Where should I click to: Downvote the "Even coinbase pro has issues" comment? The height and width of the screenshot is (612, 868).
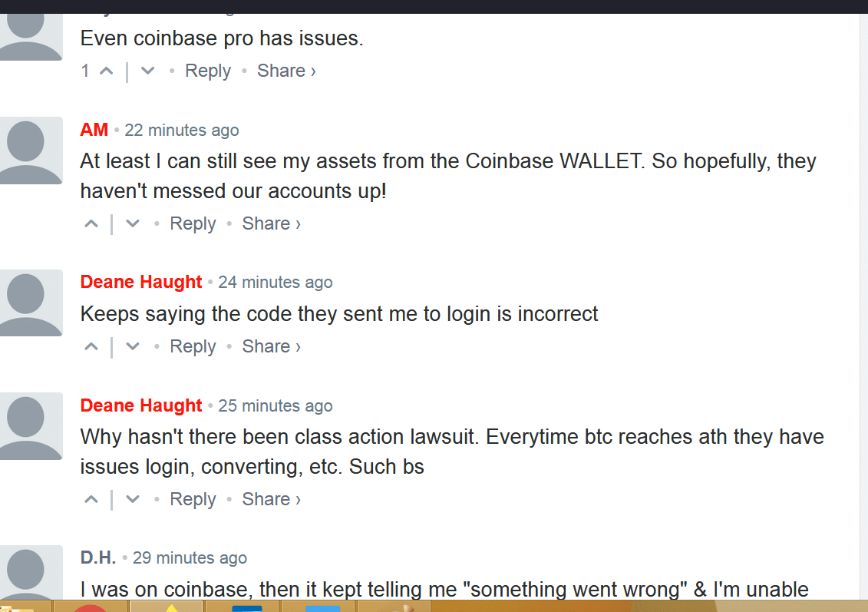coord(148,71)
